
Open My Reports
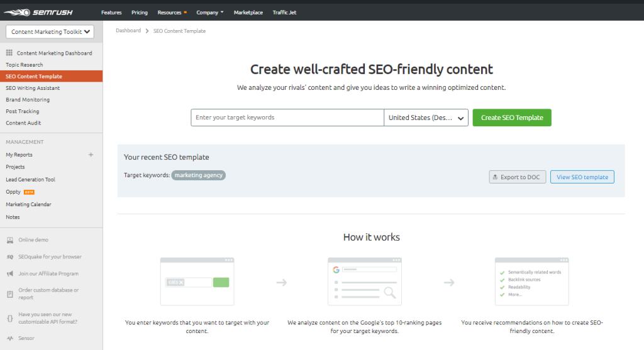pos(19,155)
